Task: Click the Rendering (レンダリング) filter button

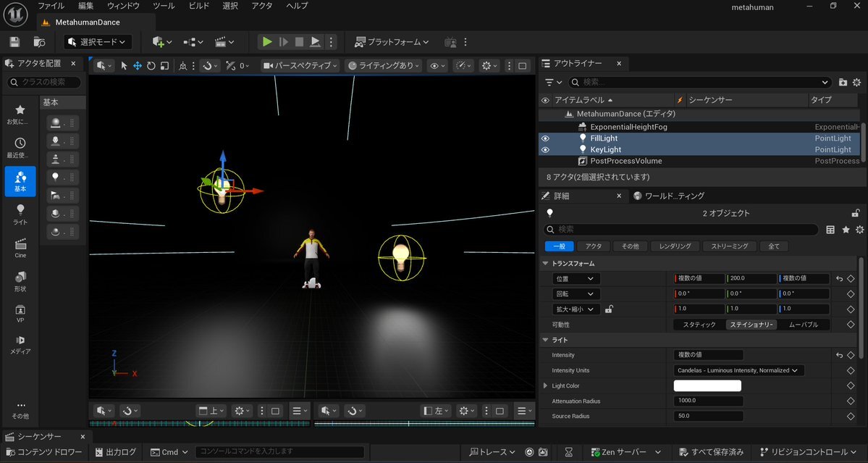Action: [675, 246]
